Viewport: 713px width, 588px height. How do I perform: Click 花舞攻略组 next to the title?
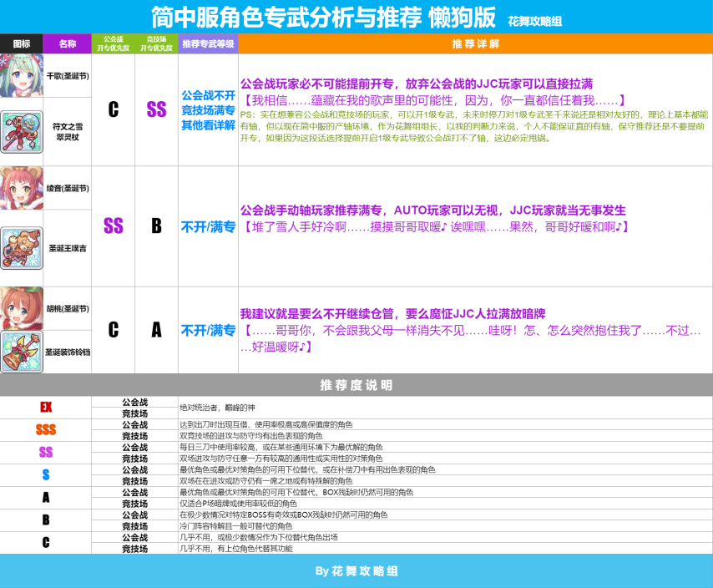[534, 21]
